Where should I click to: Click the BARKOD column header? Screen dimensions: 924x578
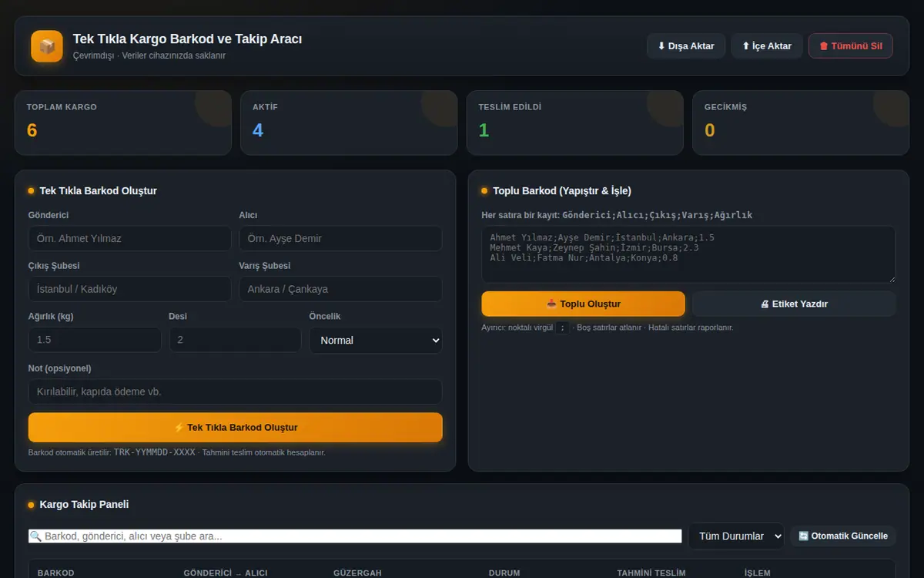[x=56, y=573]
